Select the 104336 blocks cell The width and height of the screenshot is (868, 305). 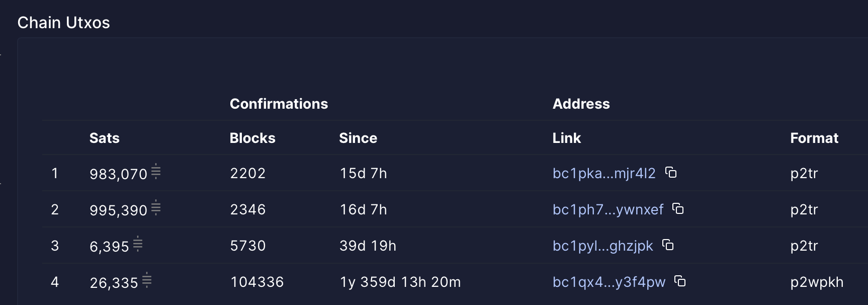click(257, 282)
